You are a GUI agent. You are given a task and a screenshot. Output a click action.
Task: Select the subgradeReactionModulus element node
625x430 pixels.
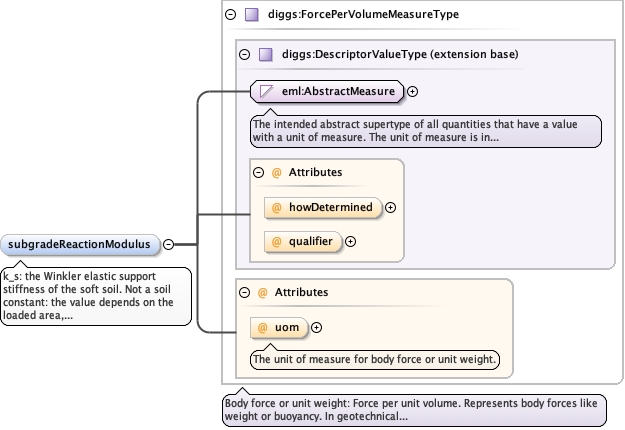click(x=80, y=244)
